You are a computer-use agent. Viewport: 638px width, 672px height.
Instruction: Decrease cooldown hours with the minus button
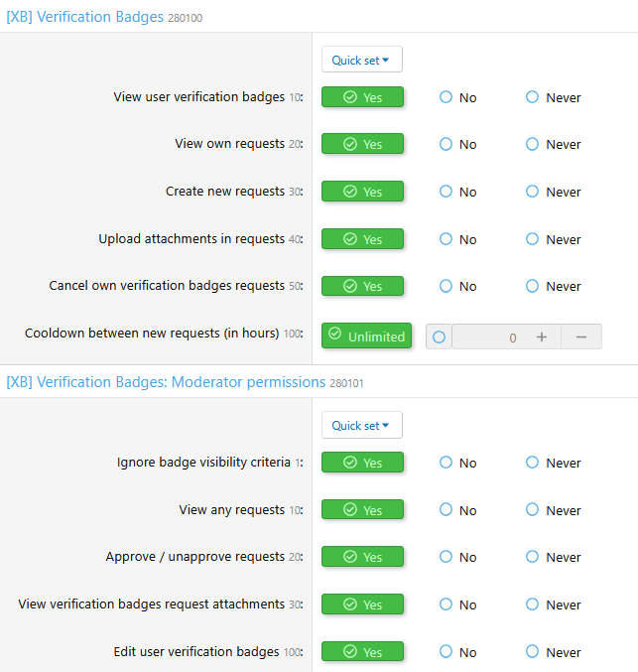581,336
